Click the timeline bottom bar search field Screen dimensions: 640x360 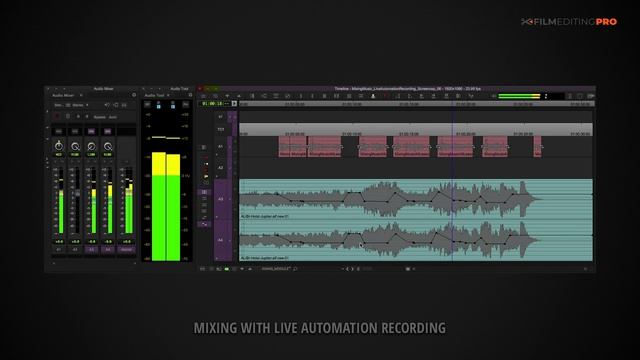pyautogui.click(x=276, y=269)
